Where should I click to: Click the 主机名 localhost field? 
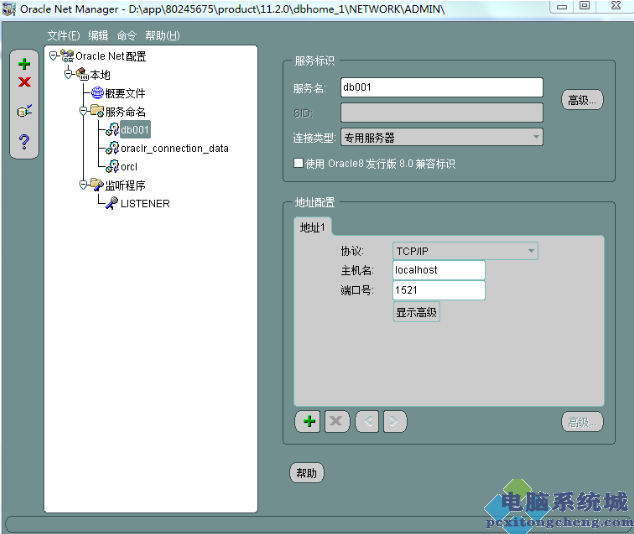click(439, 270)
